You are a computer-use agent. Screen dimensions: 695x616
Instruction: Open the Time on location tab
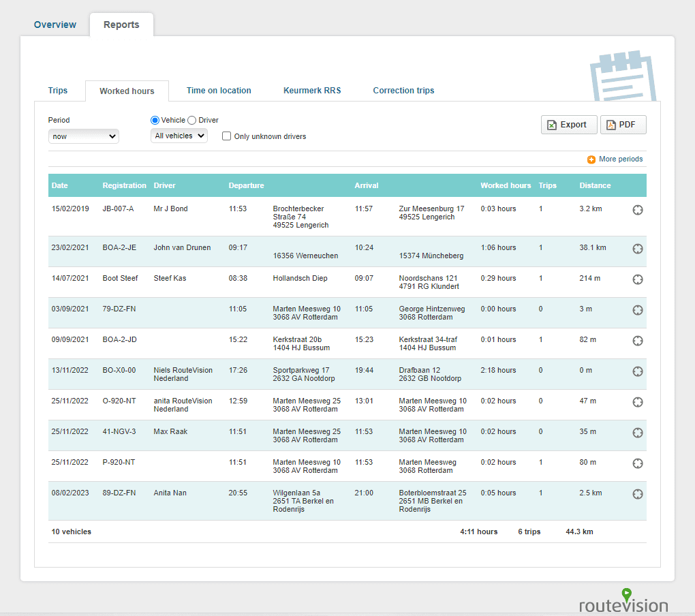pyautogui.click(x=219, y=91)
